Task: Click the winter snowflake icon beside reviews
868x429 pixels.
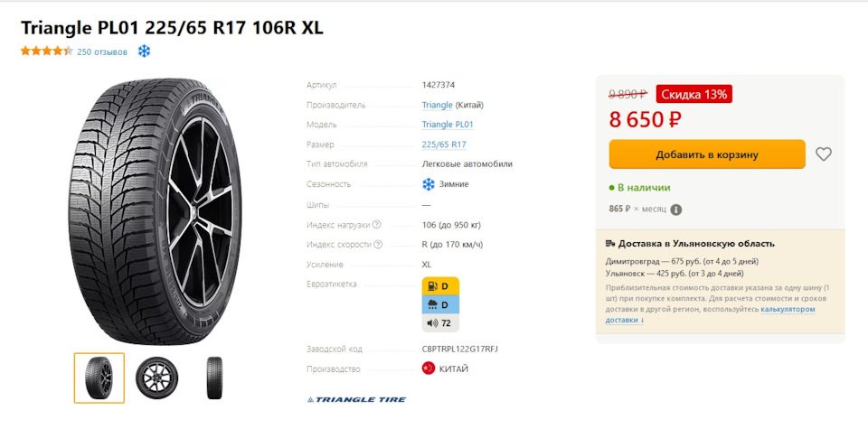Action: 144,51
